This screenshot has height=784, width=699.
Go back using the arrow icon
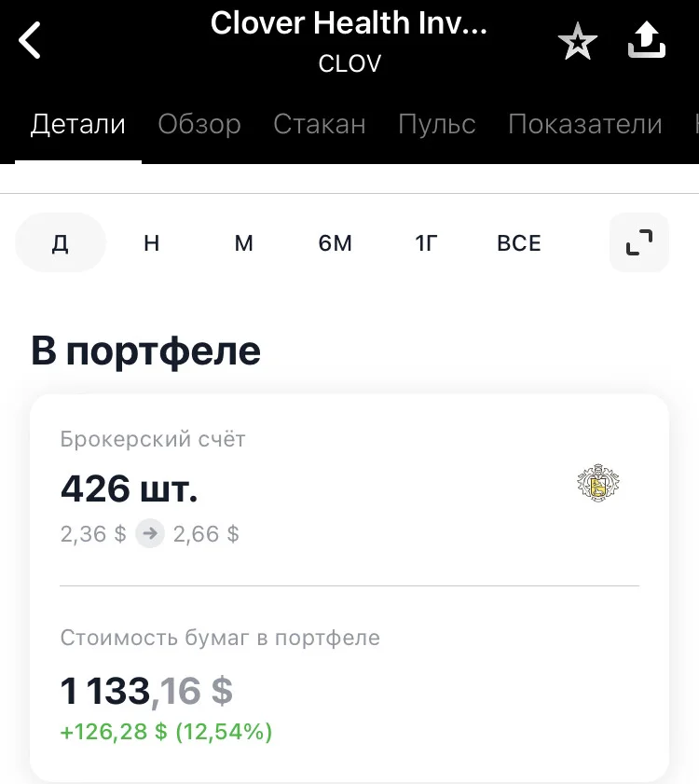[x=30, y=40]
